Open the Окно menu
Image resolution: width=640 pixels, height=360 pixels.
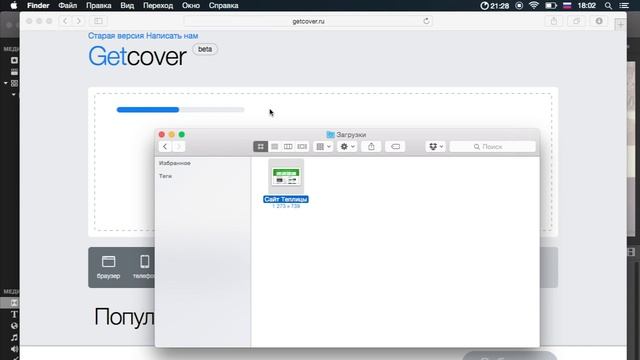pos(191,6)
